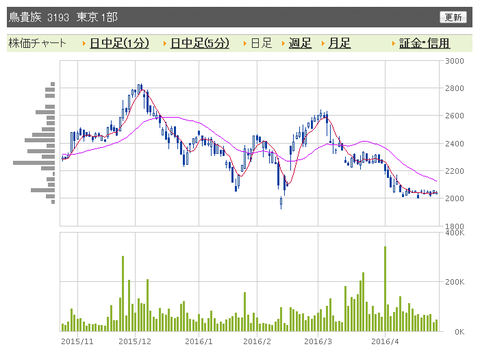Click the 2016/4 date axis label
The image size is (480, 364).
[385, 341]
